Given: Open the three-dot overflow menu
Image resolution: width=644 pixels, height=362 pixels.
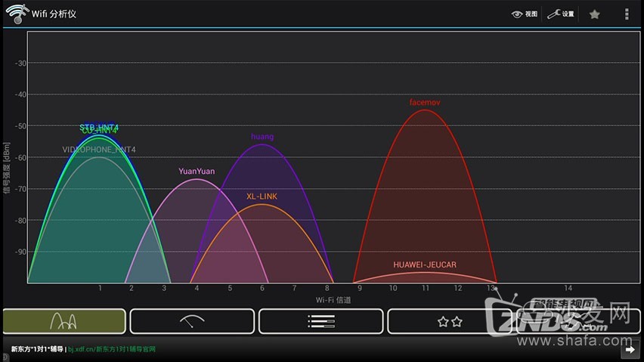Looking at the screenshot, I should pos(627,14).
